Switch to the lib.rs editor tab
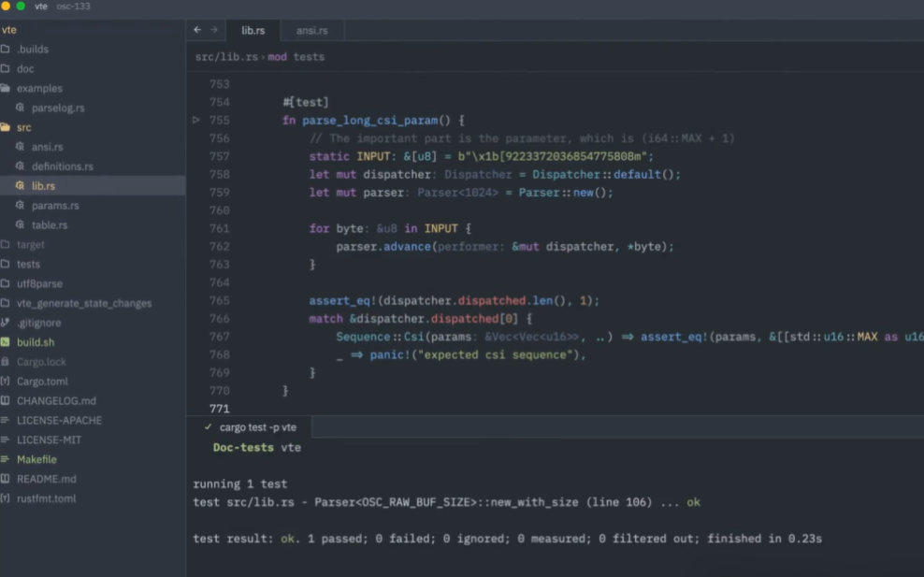 tap(253, 30)
